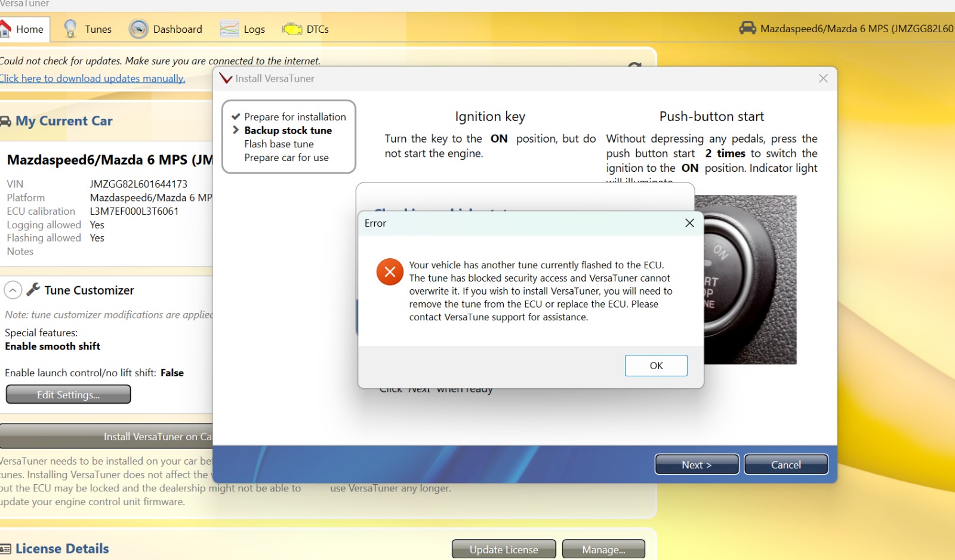The width and height of the screenshot is (955, 560).
Task: Click the Manage license button
Action: [603, 549]
